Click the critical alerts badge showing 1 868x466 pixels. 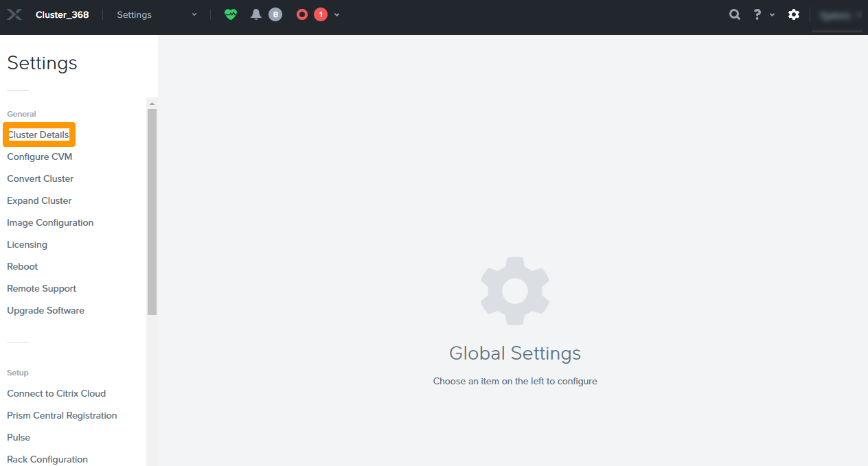click(x=320, y=14)
